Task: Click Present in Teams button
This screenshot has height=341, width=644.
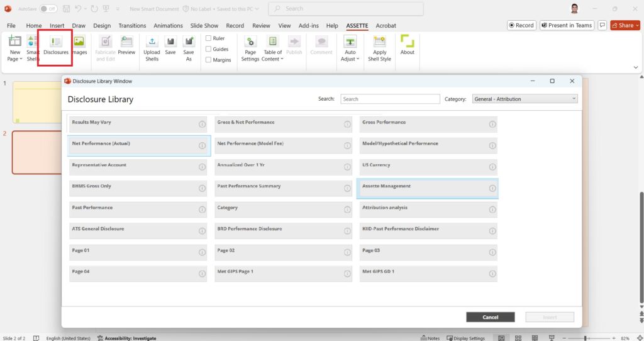Action: (x=567, y=25)
